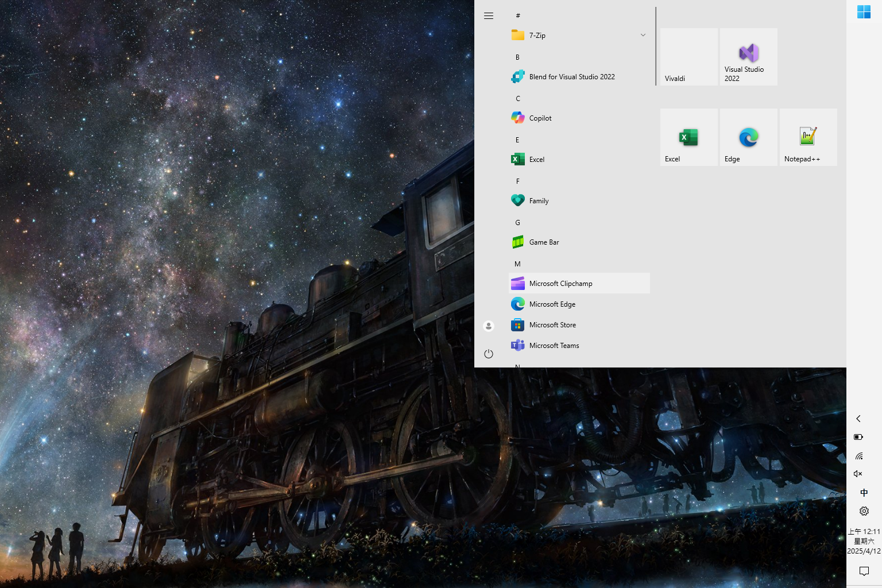Launch Game Bar from the app list

pos(544,242)
